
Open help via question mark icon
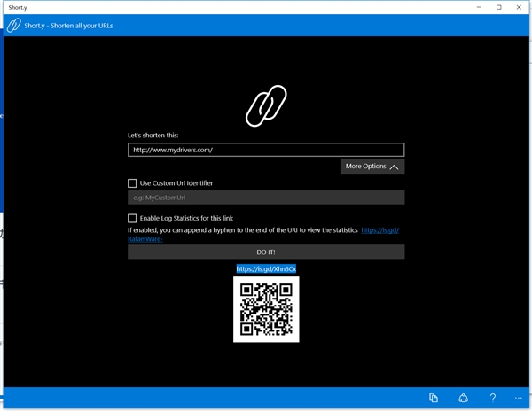pyautogui.click(x=493, y=398)
